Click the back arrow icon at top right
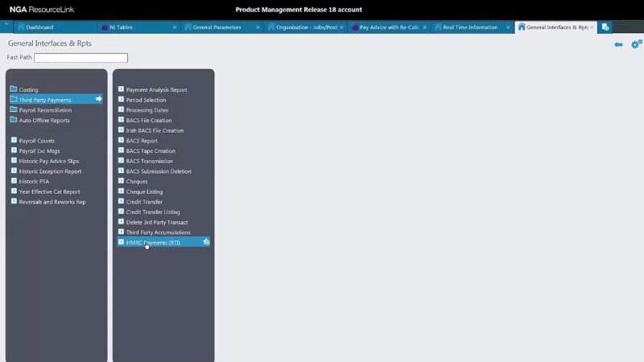The height and width of the screenshot is (362, 644). (x=618, y=44)
